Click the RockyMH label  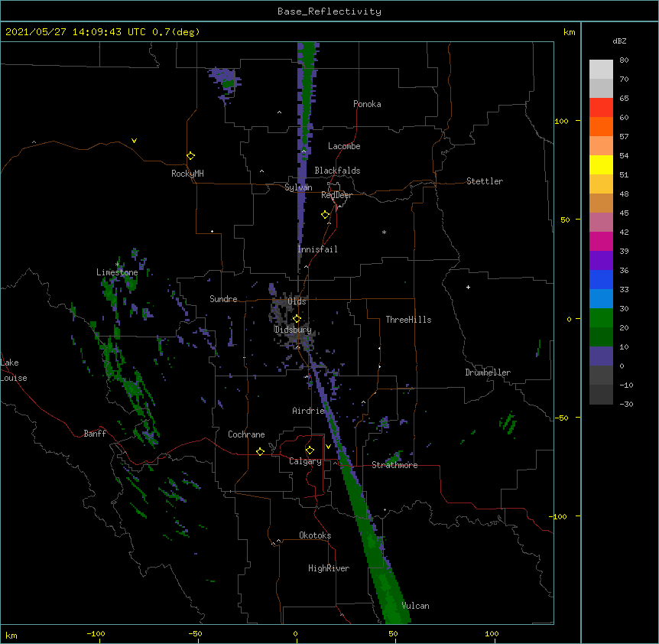(x=187, y=174)
